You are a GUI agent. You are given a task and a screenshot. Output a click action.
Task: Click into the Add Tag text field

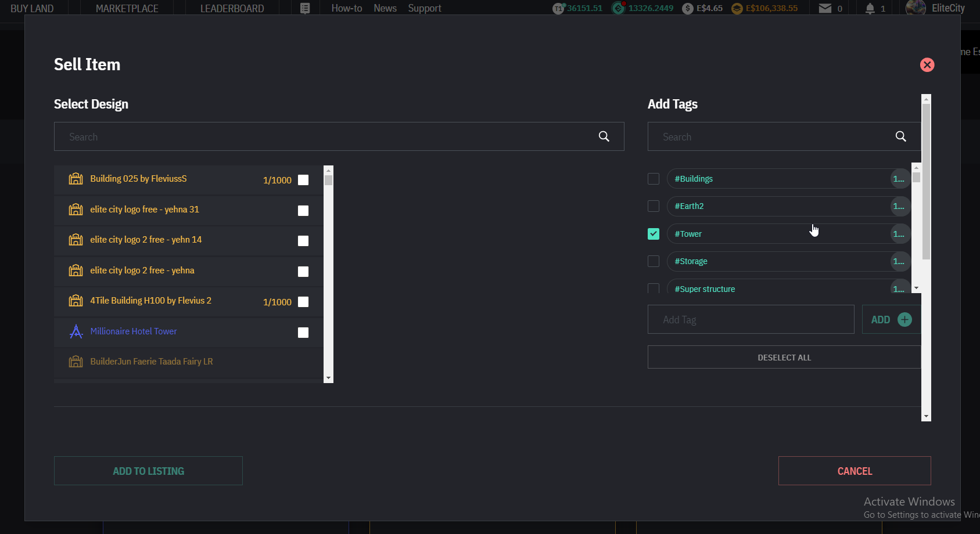751,320
